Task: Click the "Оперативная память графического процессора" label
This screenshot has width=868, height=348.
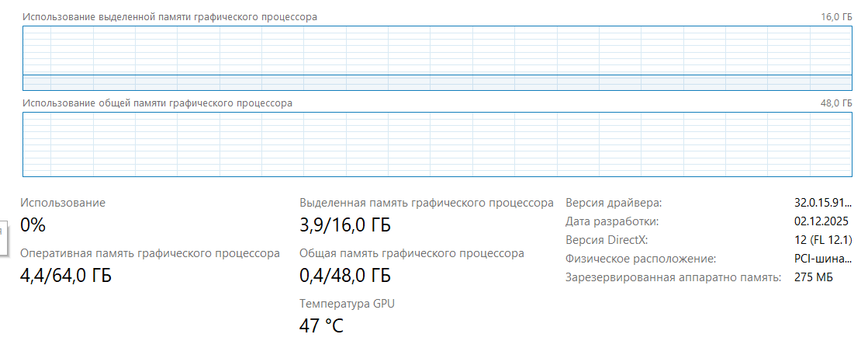Action: pos(150,253)
